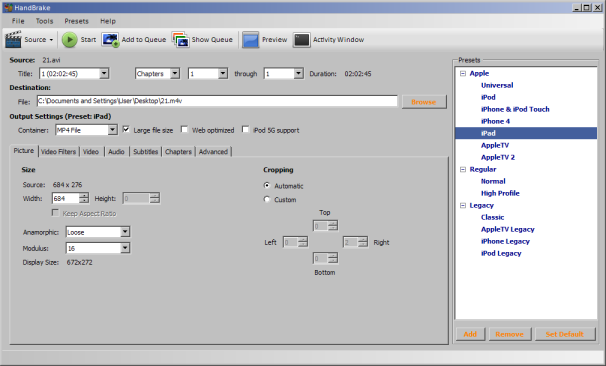Open the File menu
Viewport: 606px width, 366px height.
pos(18,21)
